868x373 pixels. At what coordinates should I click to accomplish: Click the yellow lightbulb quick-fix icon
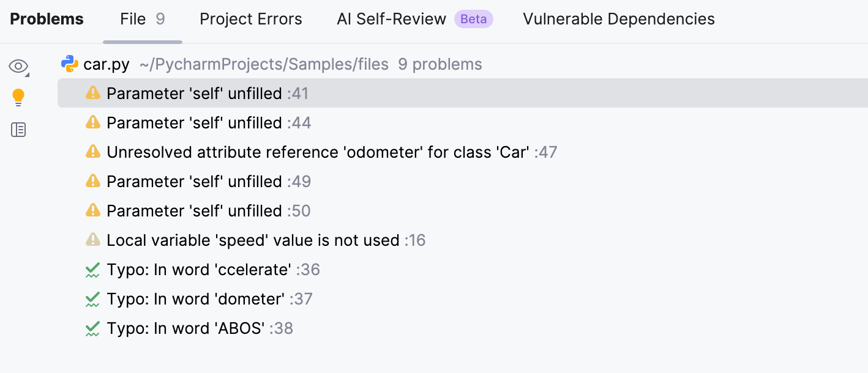pos(18,97)
